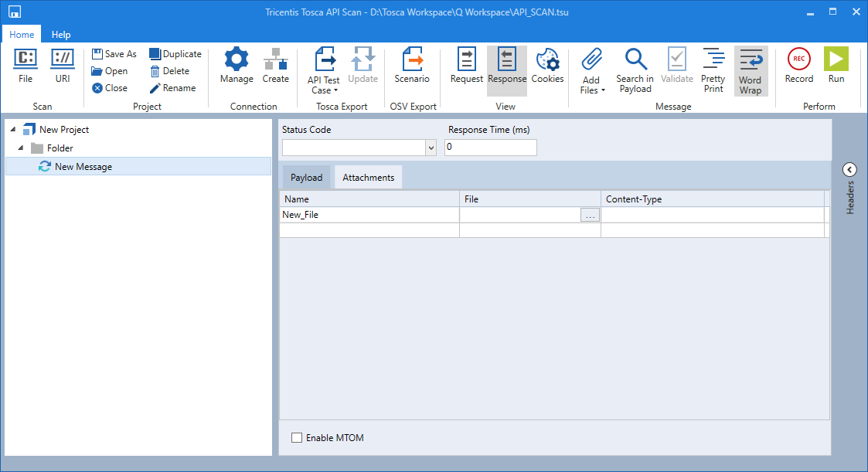Open the Status Code dropdown

(x=431, y=148)
